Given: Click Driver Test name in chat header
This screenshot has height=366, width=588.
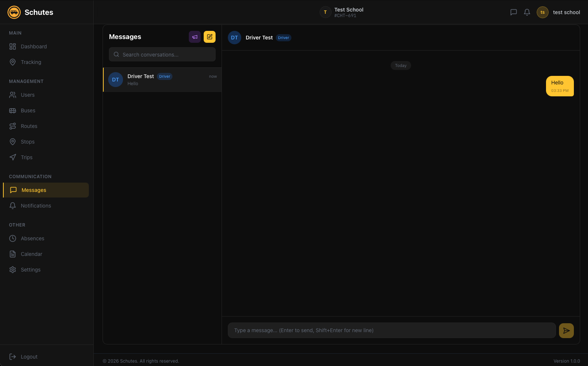Looking at the screenshot, I should pos(259,38).
